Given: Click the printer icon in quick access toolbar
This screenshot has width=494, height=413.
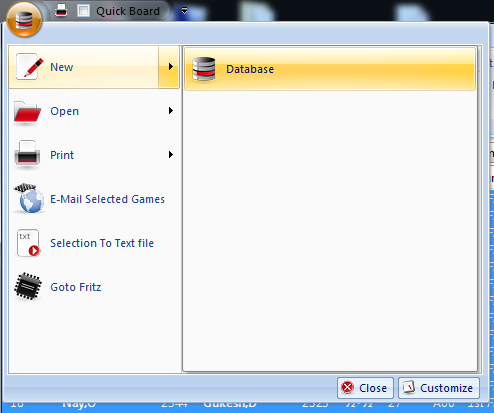Looking at the screenshot, I should click(x=61, y=11).
